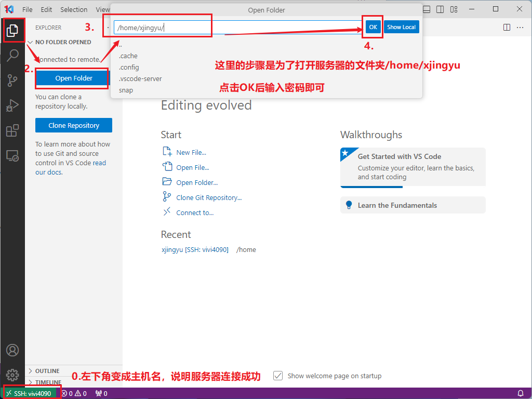Image resolution: width=532 pixels, height=399 pixels.
Task: Click the Clone Git Repository icon
Action: coord(167,196)
